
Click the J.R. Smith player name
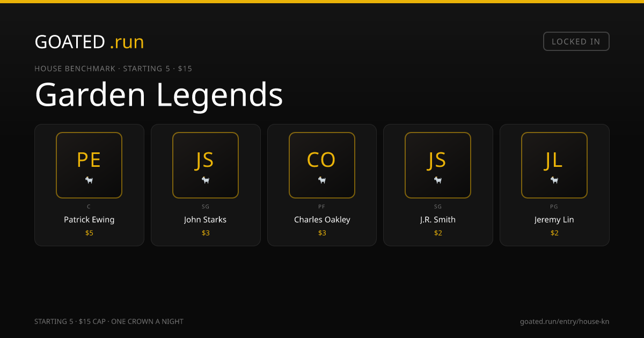(438, 219)
